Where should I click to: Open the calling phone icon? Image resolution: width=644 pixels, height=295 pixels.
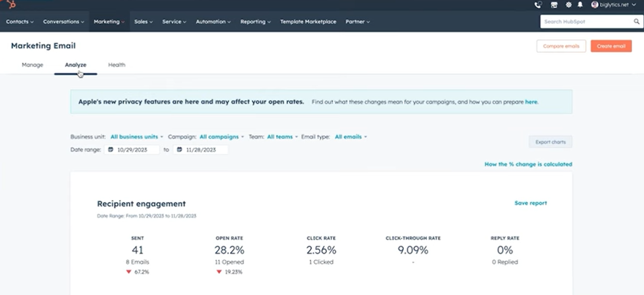538,5
